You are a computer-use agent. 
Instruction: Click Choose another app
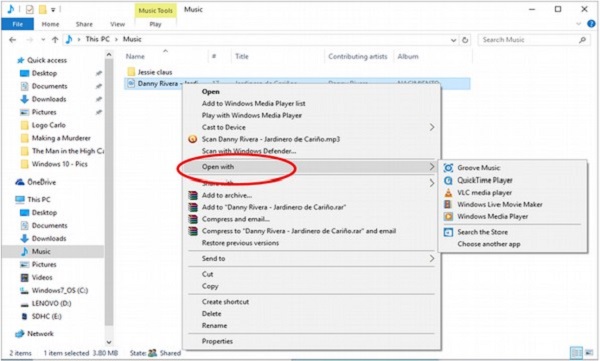pyautogui.click(x=489, y=244)
